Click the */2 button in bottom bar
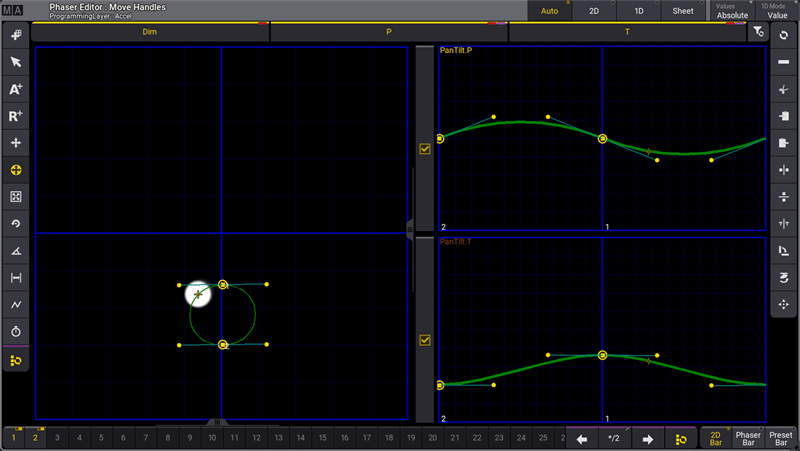This screenshot has width=800, height=451. [613, 439]
